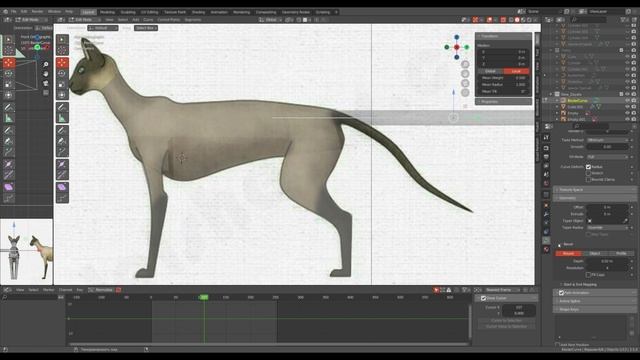The width and height of the screenshot is (640, 360).
Task: Open the Modifiers tab in Properties editor
Action: pos(547,214)
